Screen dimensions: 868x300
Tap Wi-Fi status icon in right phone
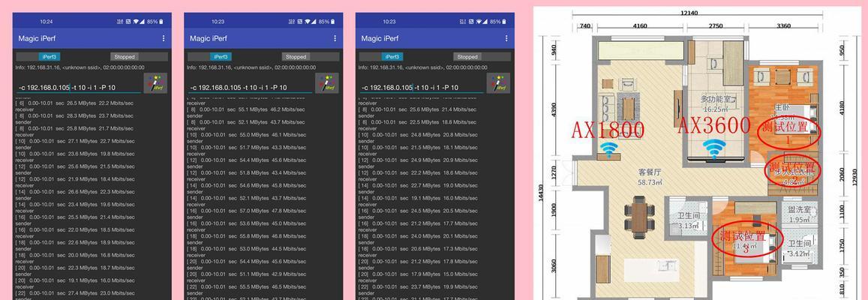click(x=479, y=22)
